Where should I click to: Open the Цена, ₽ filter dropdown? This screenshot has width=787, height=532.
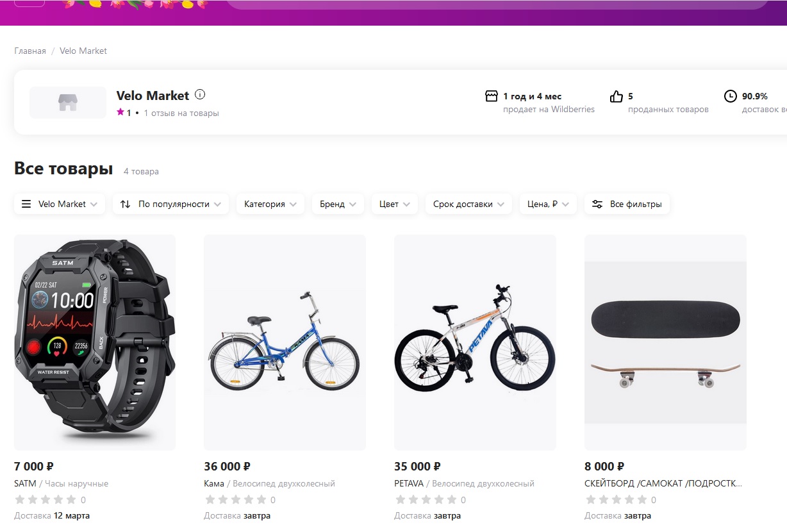(x=549, y=204)
